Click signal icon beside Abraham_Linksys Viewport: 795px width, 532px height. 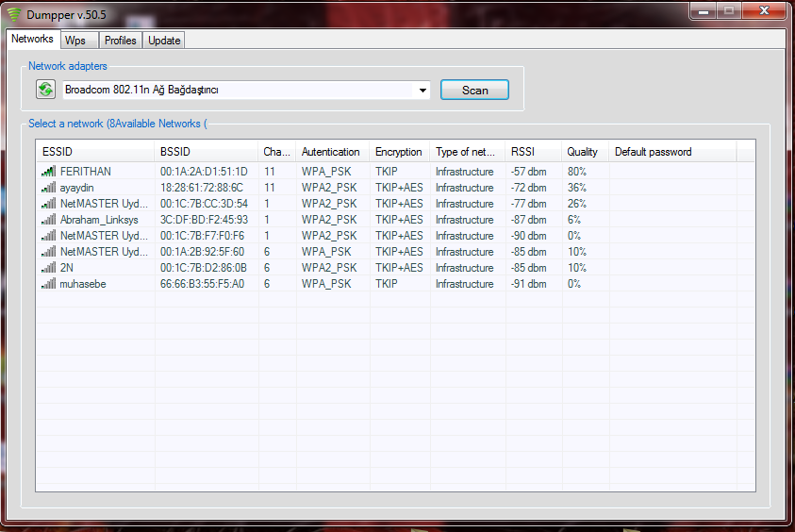coord(48,220)
